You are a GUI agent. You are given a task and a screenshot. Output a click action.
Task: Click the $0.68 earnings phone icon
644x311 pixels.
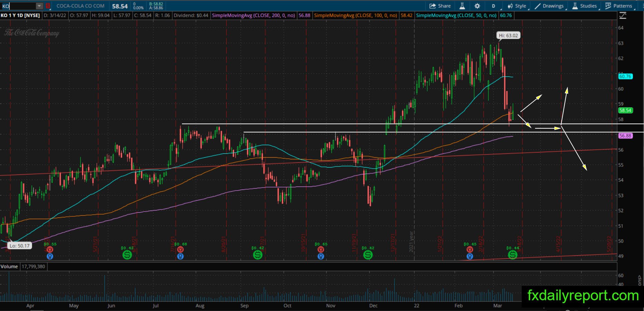click(x=180, y=249)
